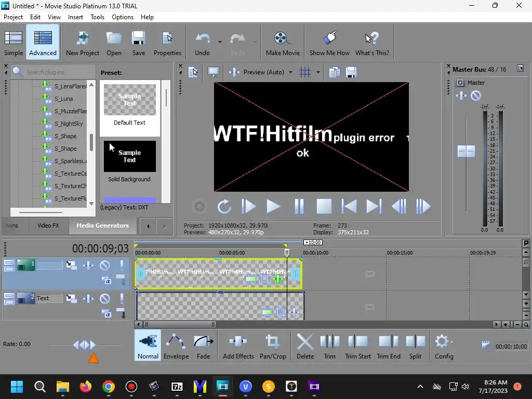
Task: Save preview snapshot to file
Action: coord(351,72)
